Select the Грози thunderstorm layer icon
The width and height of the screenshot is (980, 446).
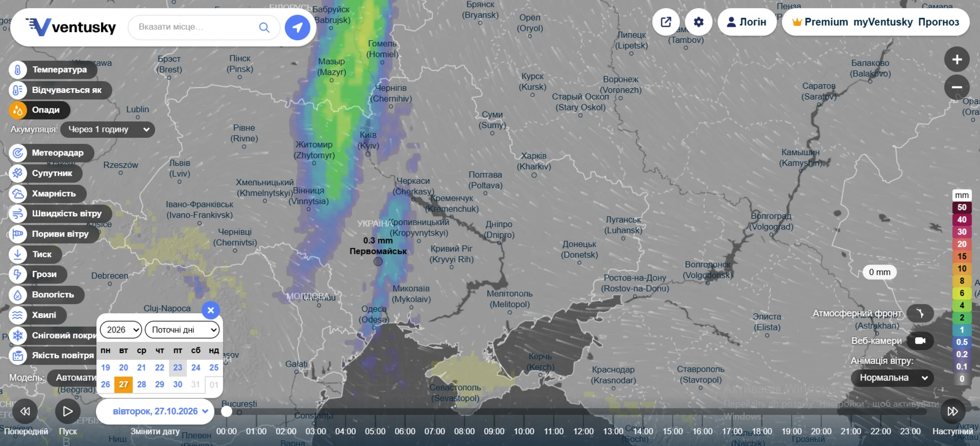coord(18,274)
